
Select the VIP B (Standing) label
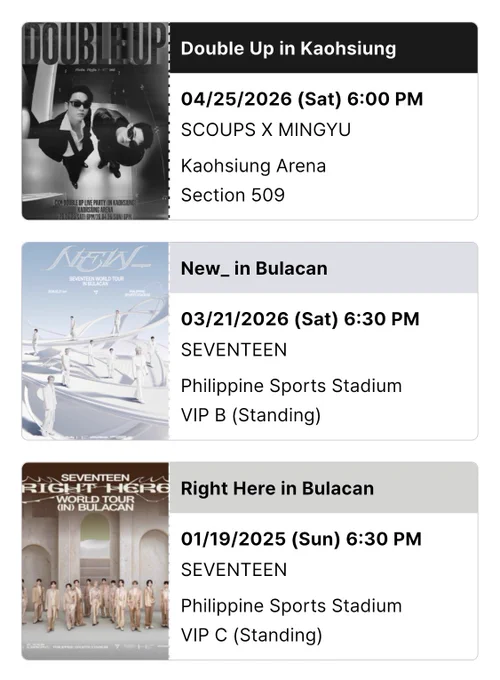click(251, 415)
